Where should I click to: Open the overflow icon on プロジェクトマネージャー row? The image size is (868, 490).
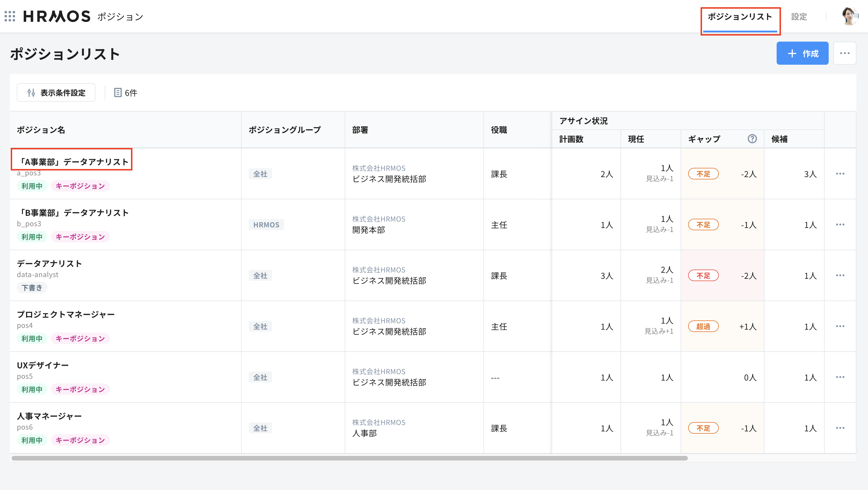[x=840, y=326]
